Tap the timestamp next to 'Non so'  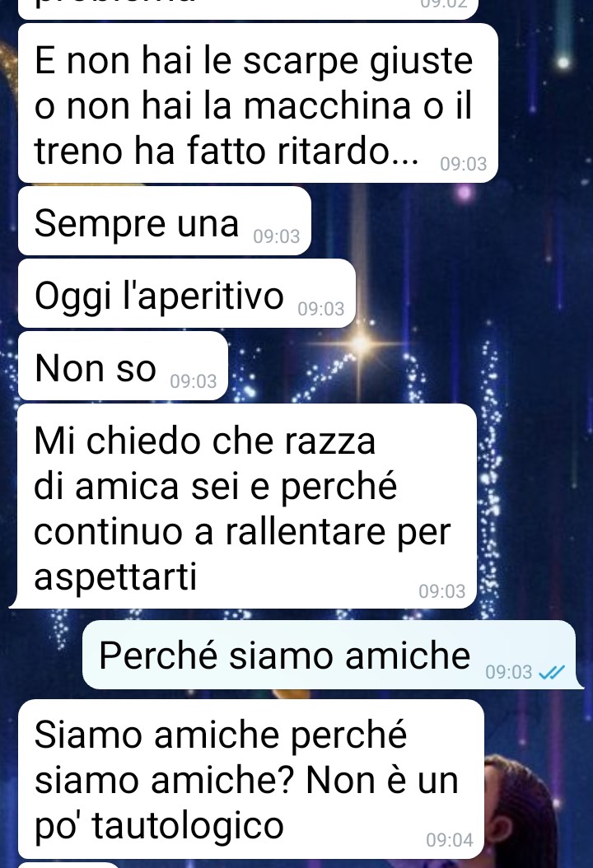point(194,380)
